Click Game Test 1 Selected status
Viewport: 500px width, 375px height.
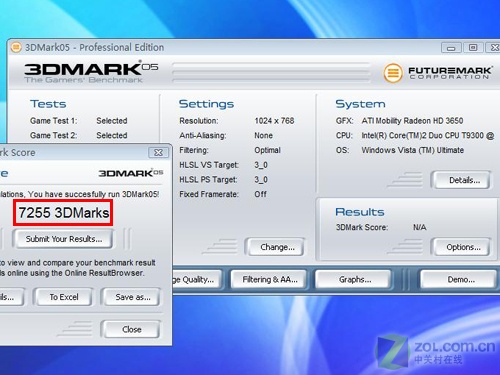112,121
